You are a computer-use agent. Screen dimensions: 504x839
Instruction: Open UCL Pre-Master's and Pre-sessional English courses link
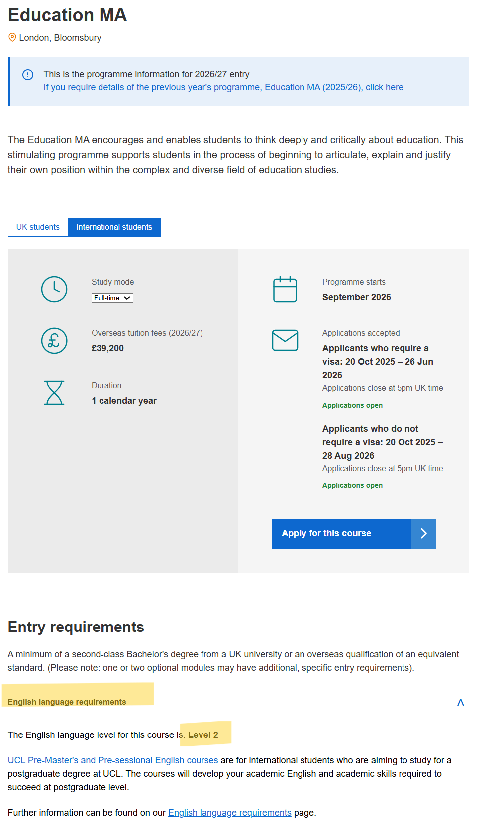pos(113,760)
